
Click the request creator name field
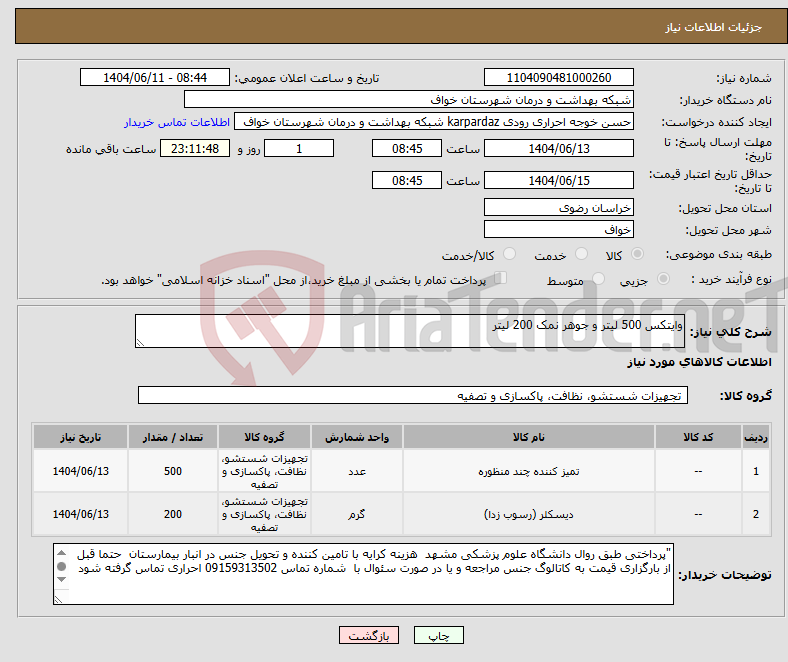click(x=434, y=122)
